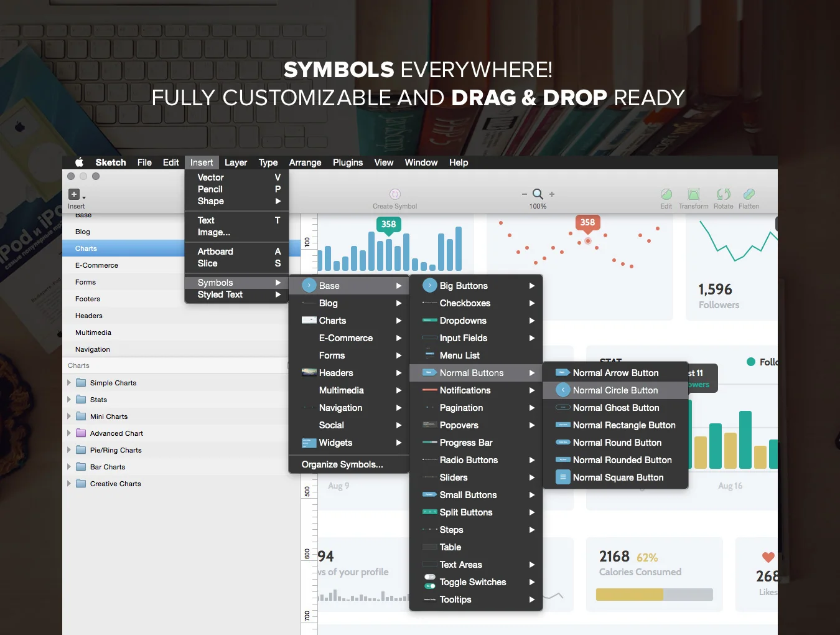840x635 pixels.
Task: Click the 1,596 Followers stat
Action: coord(719,296)
